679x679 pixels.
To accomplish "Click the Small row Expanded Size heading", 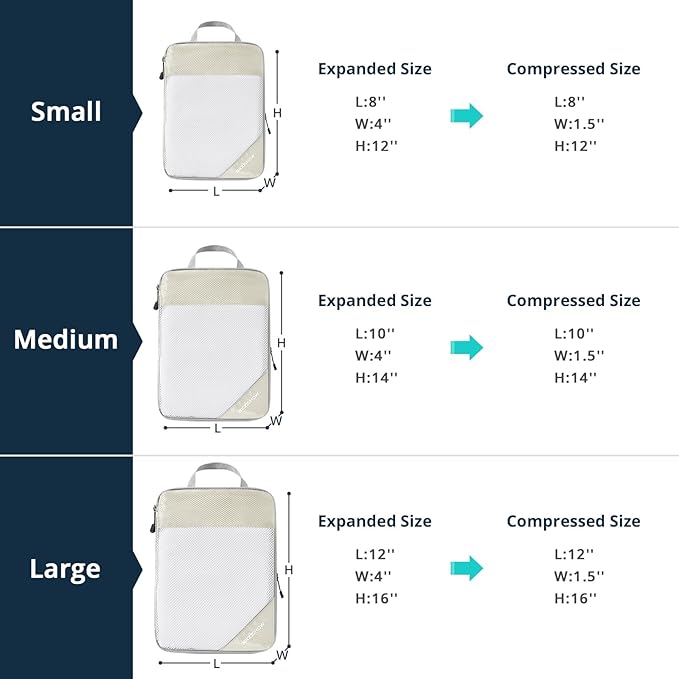I will pos(375,69).
